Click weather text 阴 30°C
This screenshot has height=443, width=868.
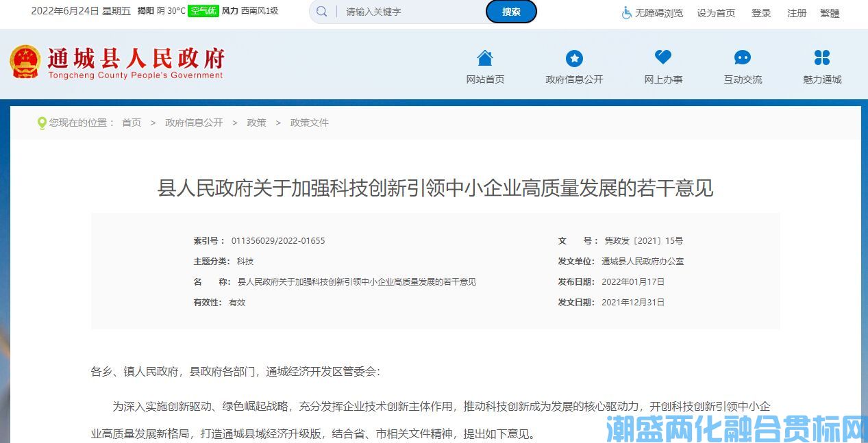point(171,11)
